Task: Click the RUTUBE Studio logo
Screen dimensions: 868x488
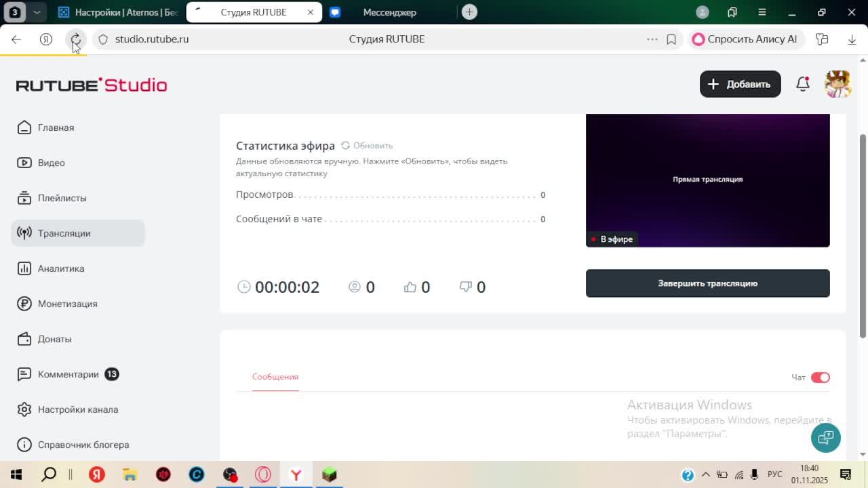Action: (x=92, y=85)
